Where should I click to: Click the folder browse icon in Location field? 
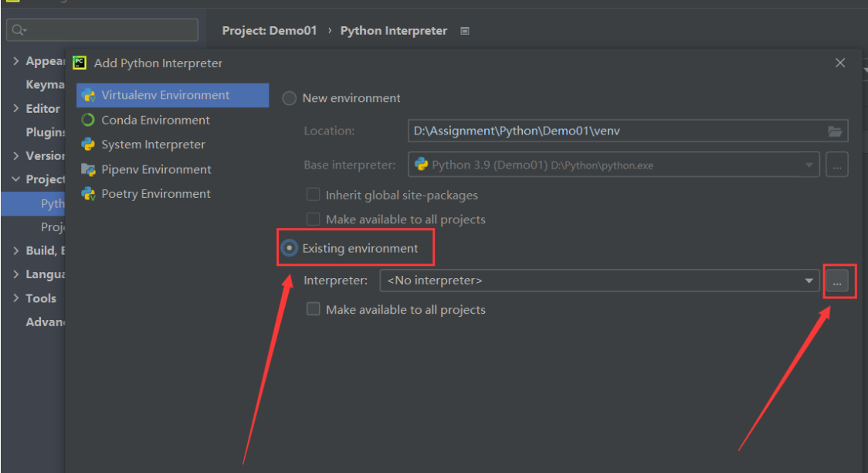pos(835,131)
